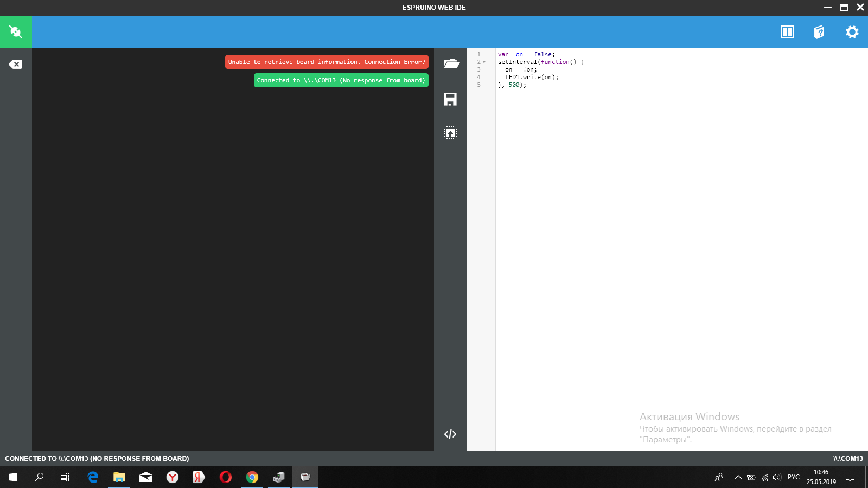This screenshot has width=868, height=488.
Task: Open the help book icon
Action: [x=819, y=32]
